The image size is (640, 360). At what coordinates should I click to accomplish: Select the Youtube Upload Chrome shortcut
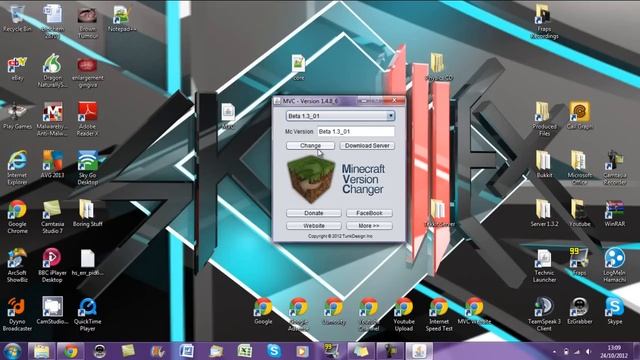click(404, 313)
